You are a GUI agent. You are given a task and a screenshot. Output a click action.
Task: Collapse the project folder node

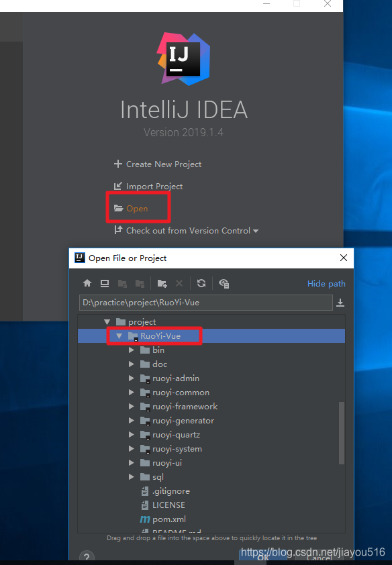(x=107, y=322)
